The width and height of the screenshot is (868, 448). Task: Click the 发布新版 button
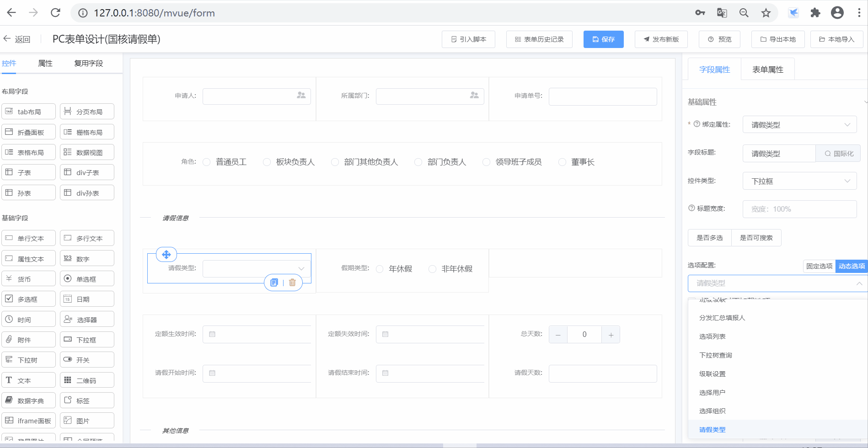pos(661,39)
